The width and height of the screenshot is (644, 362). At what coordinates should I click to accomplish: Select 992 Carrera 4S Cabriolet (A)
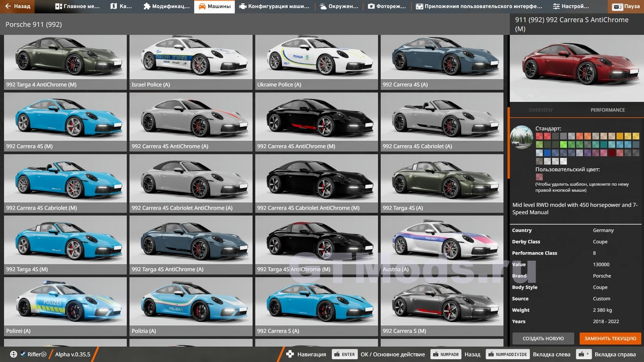point(442,122)
